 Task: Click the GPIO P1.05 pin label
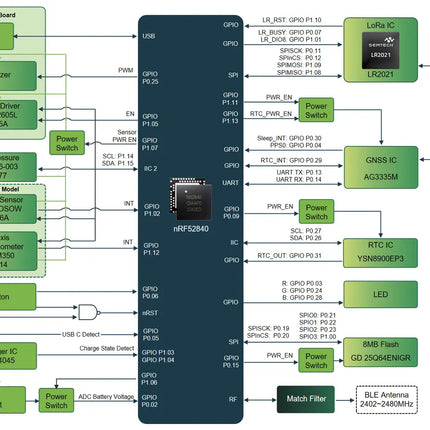(150, 120)
